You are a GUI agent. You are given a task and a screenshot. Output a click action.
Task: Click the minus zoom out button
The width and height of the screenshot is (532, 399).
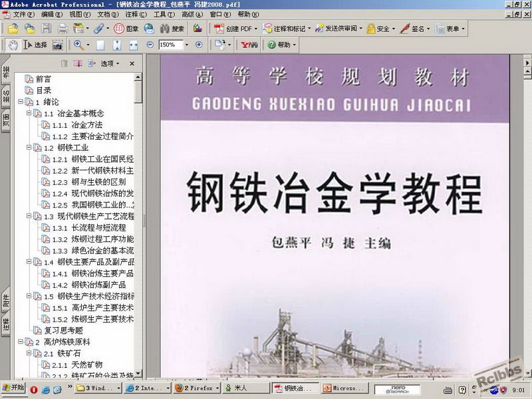(x=150, y=45)
